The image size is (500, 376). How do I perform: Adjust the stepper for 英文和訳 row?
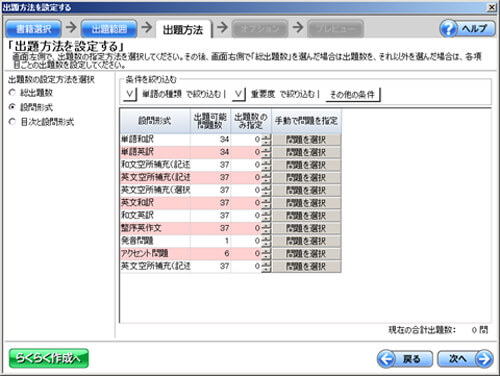click(266, 203)
